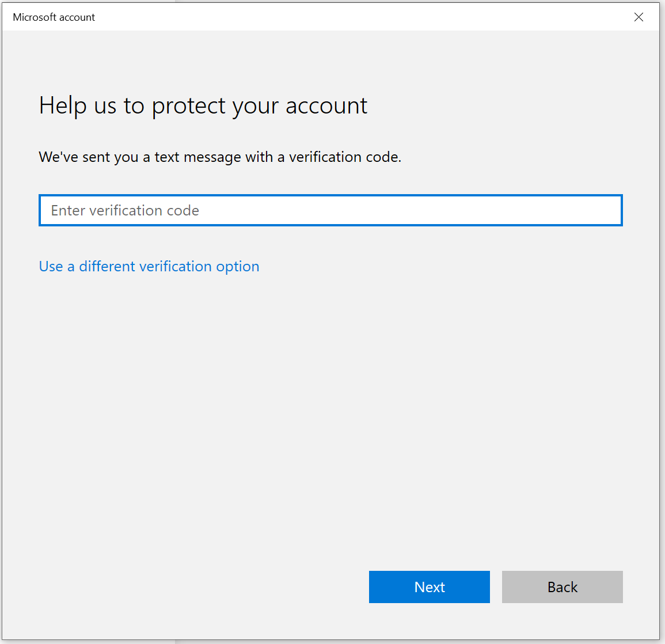Close the Microsoft account dialog

(x=639, y=17)
